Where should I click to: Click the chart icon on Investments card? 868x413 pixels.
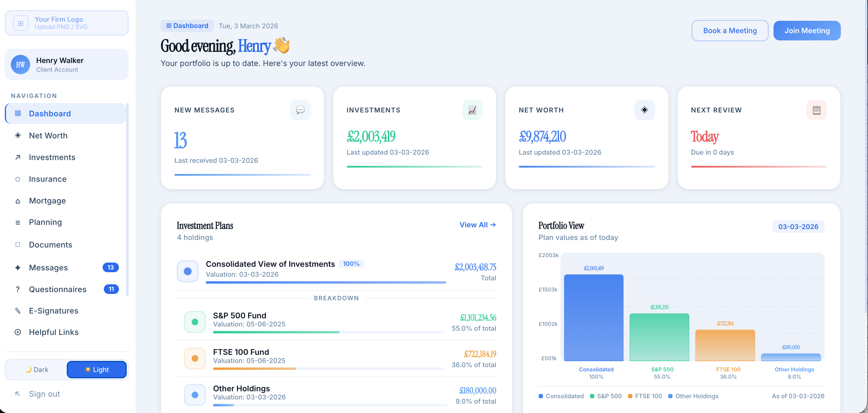coord(472,110)
